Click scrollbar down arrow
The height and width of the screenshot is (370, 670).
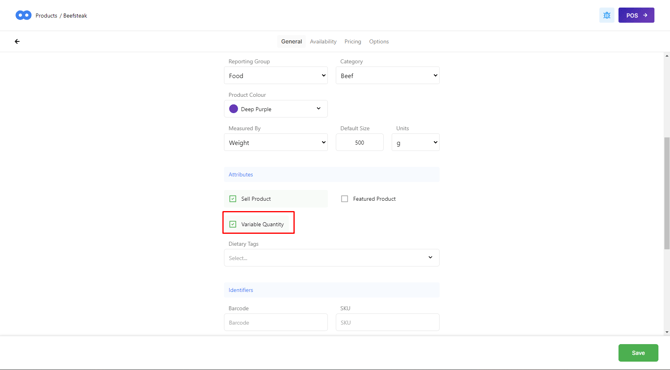tap(667, 332)
